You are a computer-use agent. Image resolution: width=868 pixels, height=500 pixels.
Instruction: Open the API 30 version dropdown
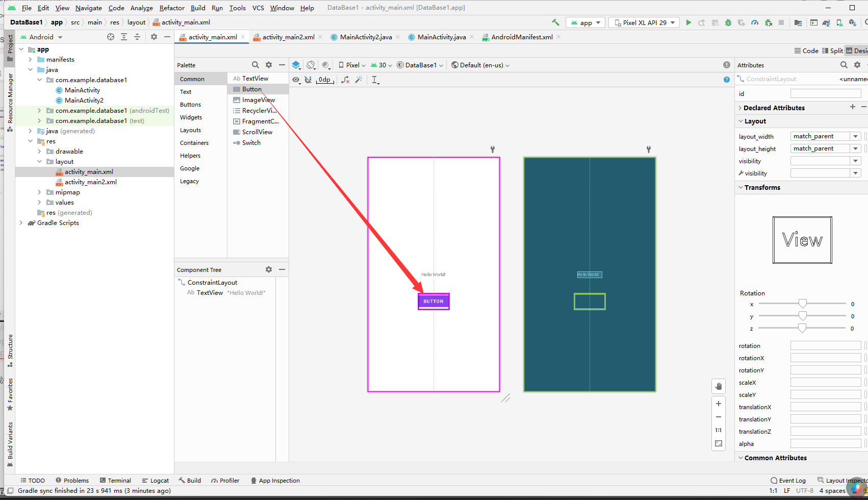(x=380, y=65)
